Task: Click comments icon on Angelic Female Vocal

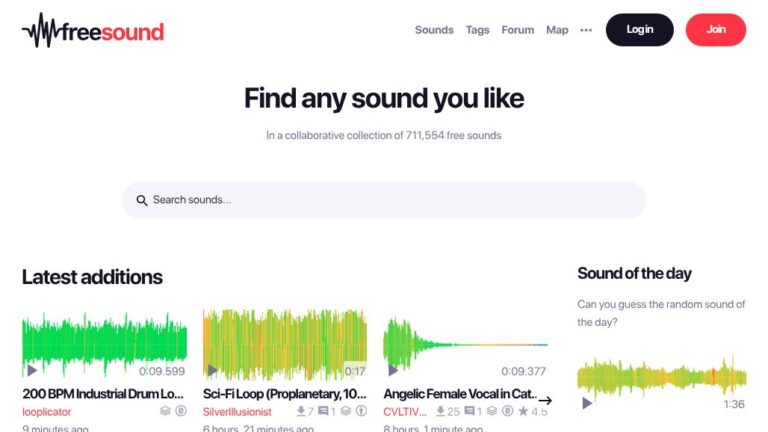Action: [x=470, y=411]
